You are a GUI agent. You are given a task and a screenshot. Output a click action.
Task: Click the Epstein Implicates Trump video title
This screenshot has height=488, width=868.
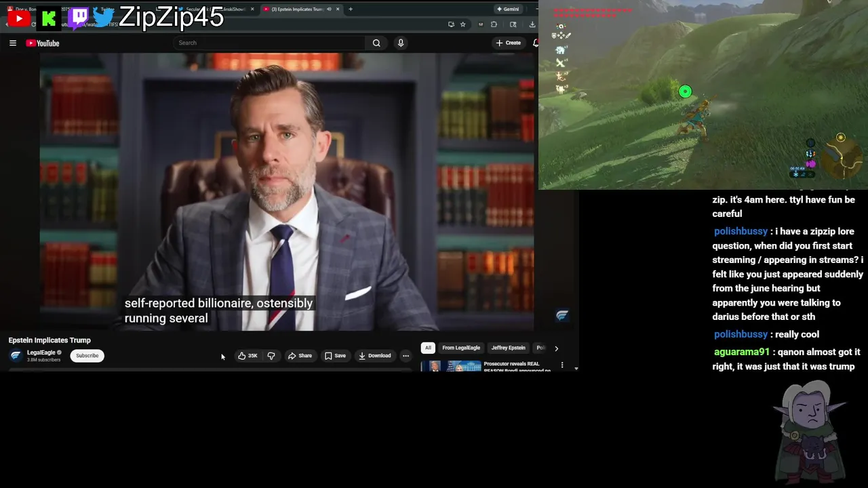coord(50,340)
